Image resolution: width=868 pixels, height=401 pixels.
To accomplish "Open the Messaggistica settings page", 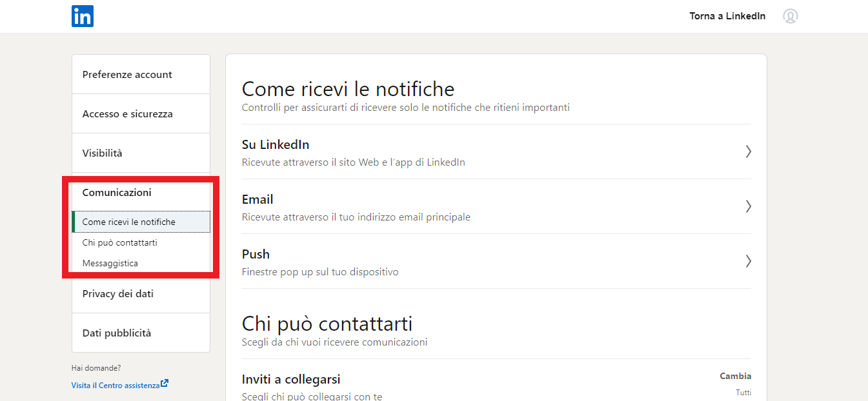I will (110, 263).
